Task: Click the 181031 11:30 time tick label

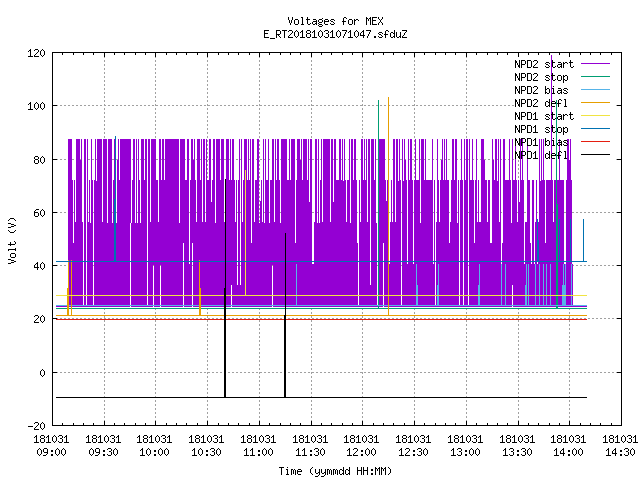Action: (x=310, y=446)
